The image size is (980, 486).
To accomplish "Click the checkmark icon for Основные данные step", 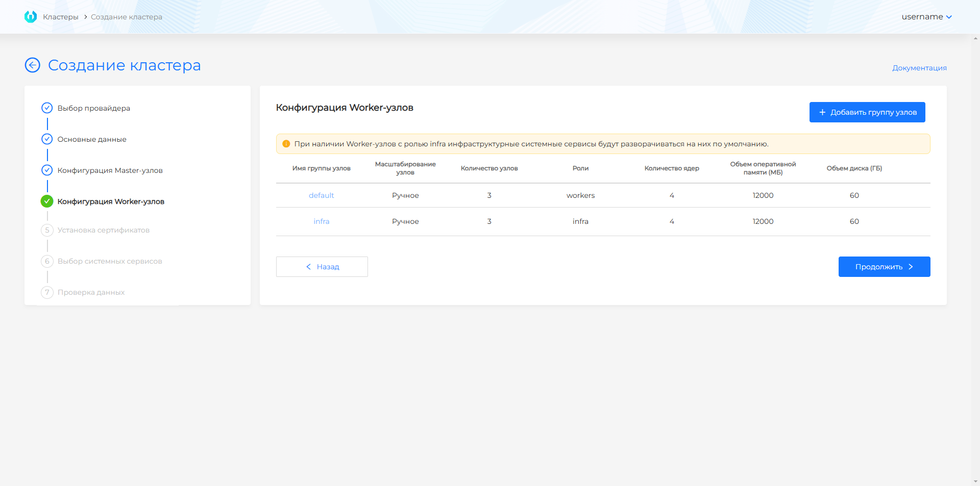I will point(47,139).
